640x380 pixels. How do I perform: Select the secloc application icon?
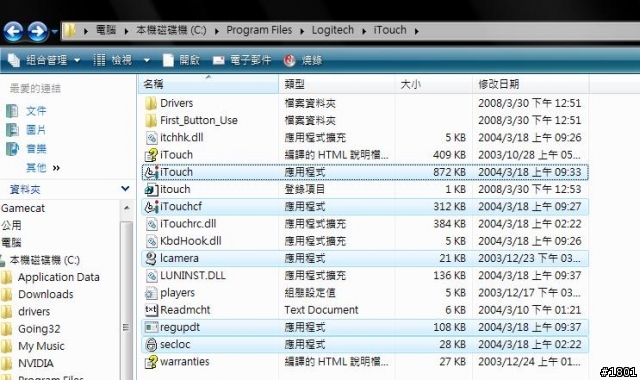151,344
